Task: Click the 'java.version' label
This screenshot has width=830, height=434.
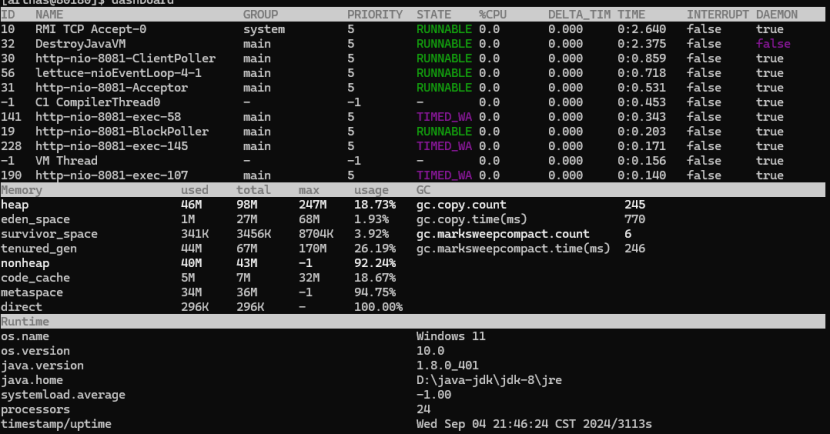Action: [42, 366]
